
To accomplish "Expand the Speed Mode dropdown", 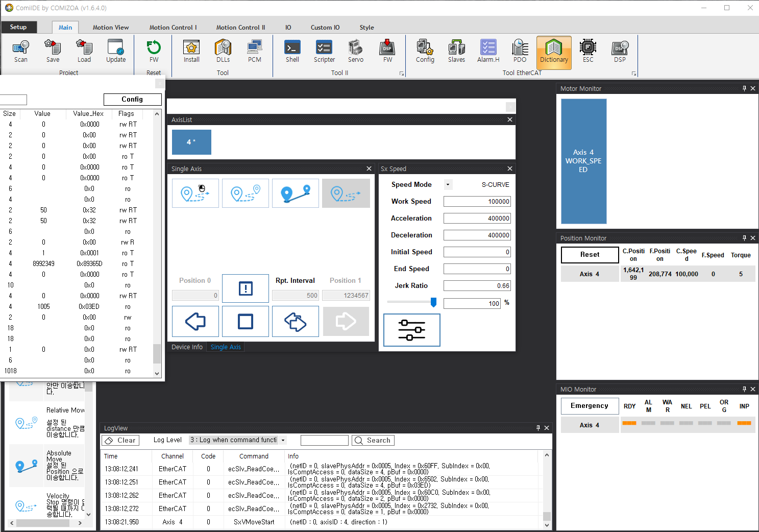I will coord(448,185).
